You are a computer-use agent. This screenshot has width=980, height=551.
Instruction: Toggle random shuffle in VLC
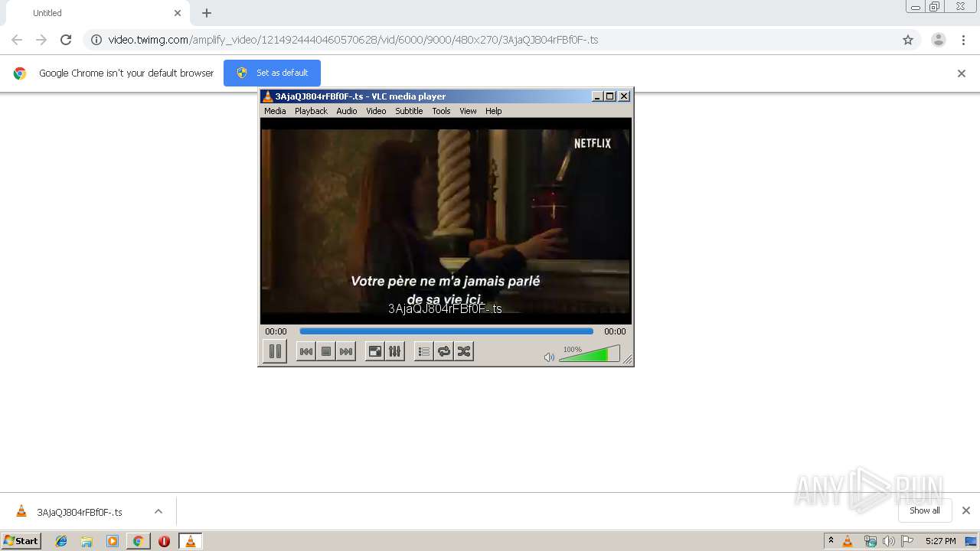[464, 351]
